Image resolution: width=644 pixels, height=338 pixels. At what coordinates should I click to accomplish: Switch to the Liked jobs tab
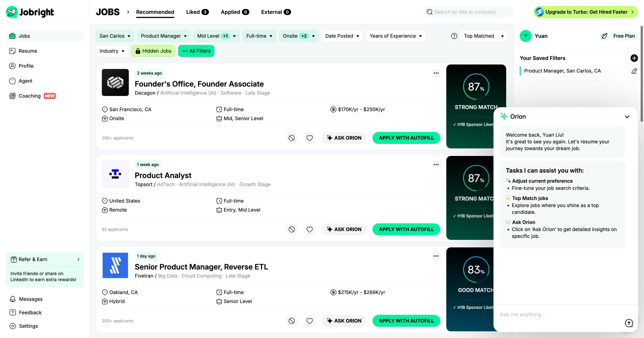pos(197,12)
